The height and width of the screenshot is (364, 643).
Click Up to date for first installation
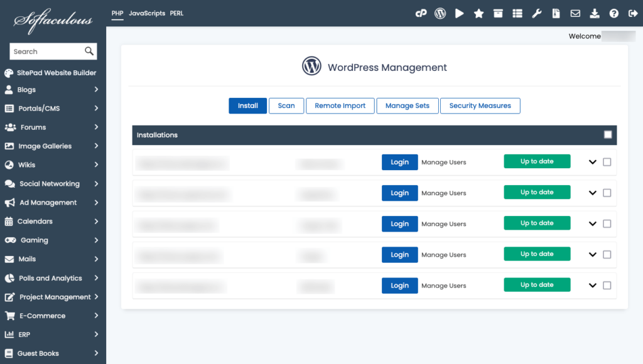click(x=538, y=161)
